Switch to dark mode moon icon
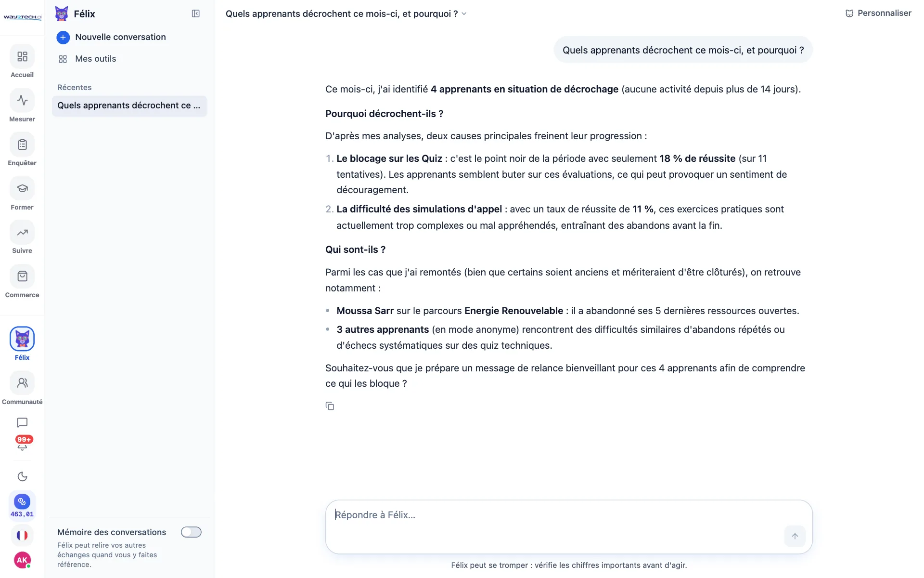924x578 pixels. click(x=22, y=476)
